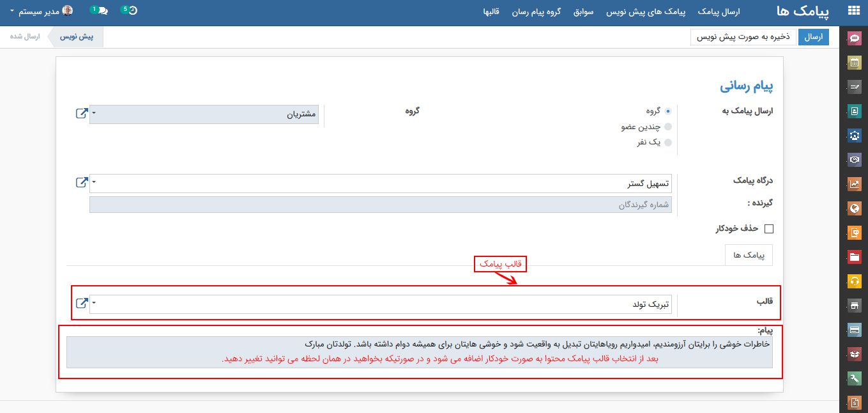868x413 pixels.
Task: Toggle the حذف خودکار checkbox
Action: (x=769, y=228)
